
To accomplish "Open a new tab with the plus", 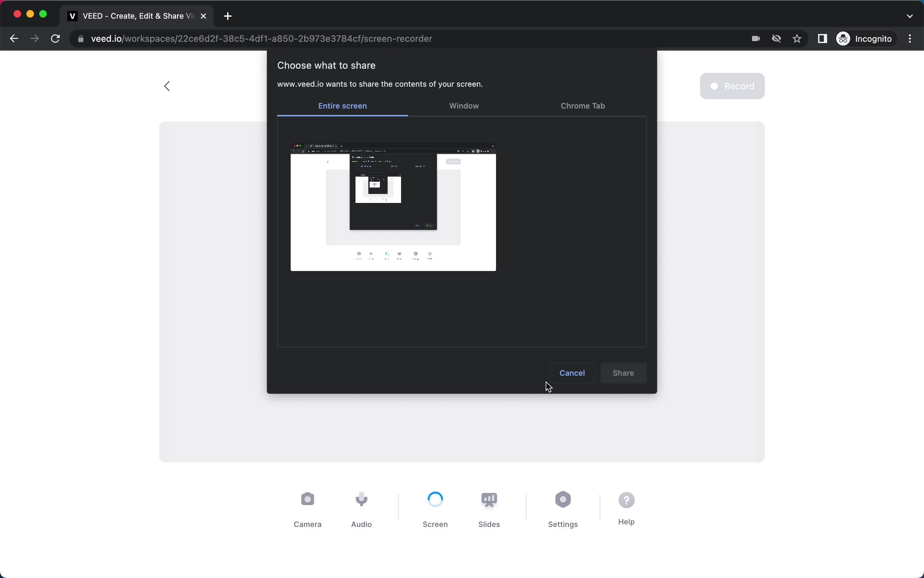I will (x=227, y=16).
